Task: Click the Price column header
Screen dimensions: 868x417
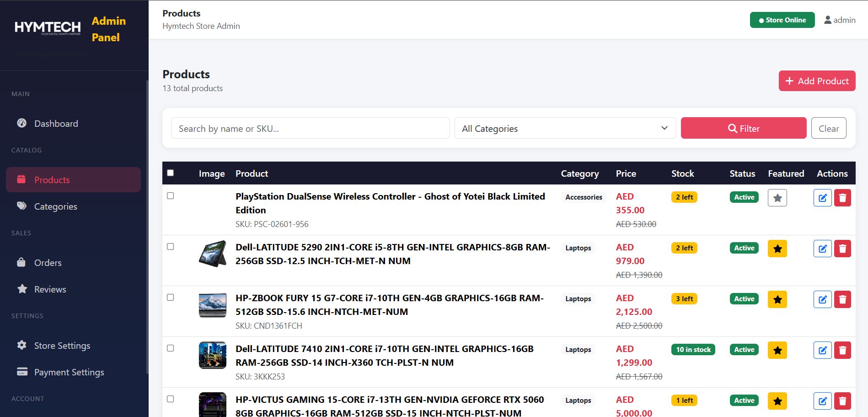Action: (626, 173)
